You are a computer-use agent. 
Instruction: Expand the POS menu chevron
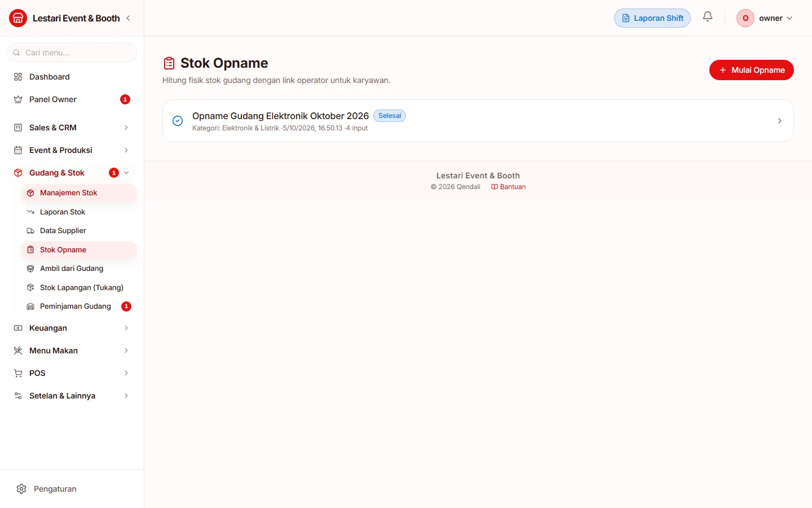pyautogui.click(x=126, y=373)
